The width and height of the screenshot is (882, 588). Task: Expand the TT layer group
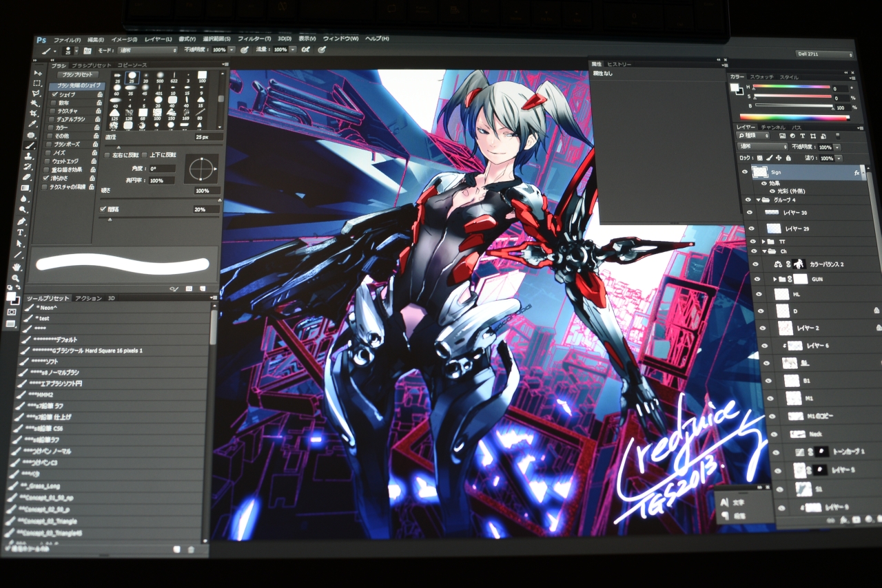tap(763, 242)
